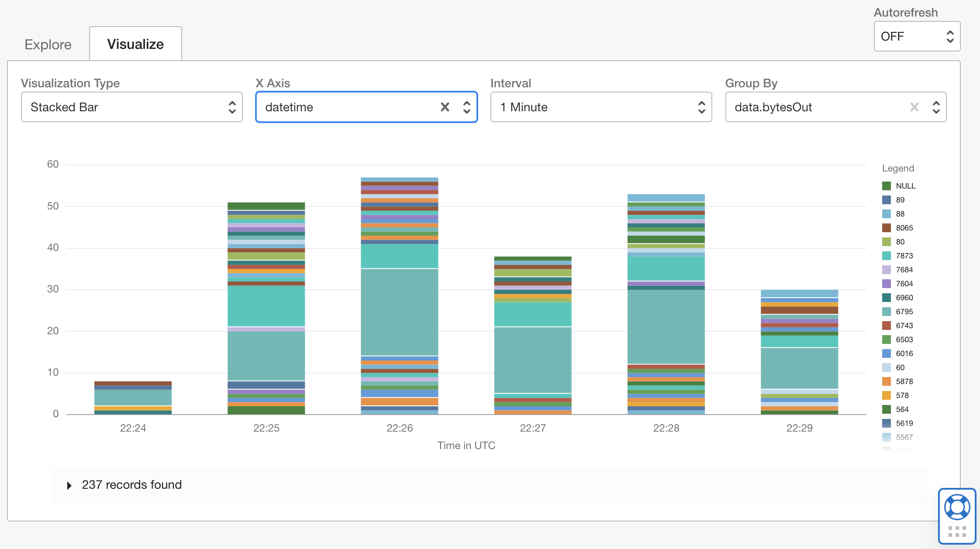The image size is (980, 549).
Task: Clear the data.bytesOut Group By field via X icon
Action: coord(914,107)
